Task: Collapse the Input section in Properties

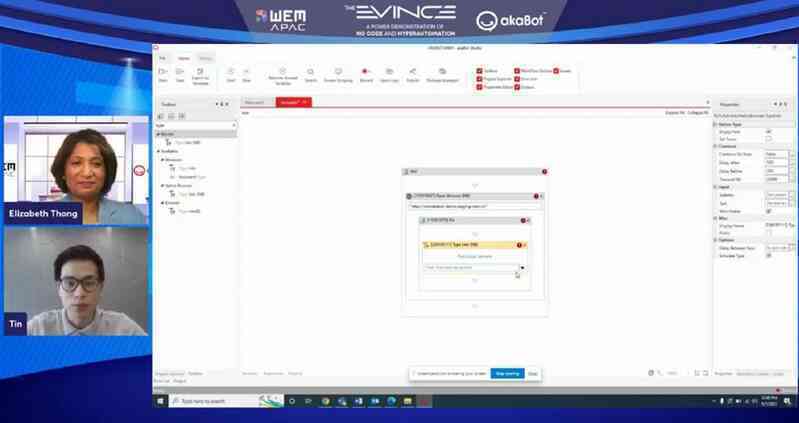Action: (715, 187)
